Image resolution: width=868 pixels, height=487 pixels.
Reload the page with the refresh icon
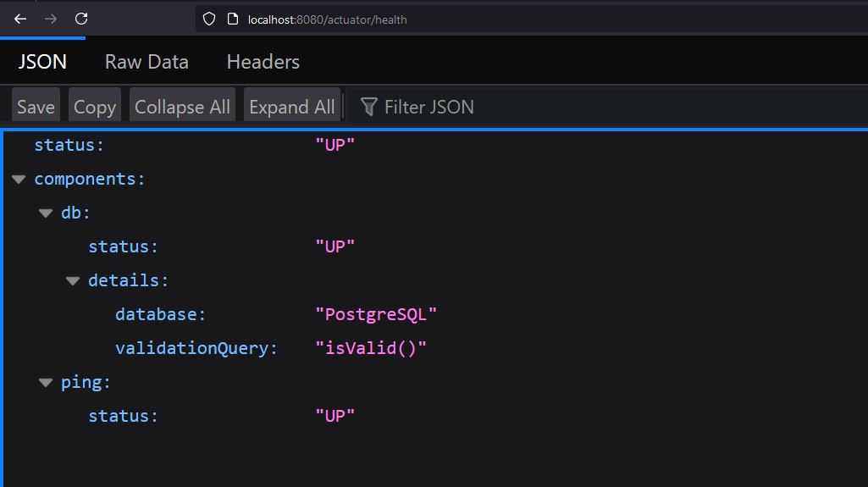(81, 19)
